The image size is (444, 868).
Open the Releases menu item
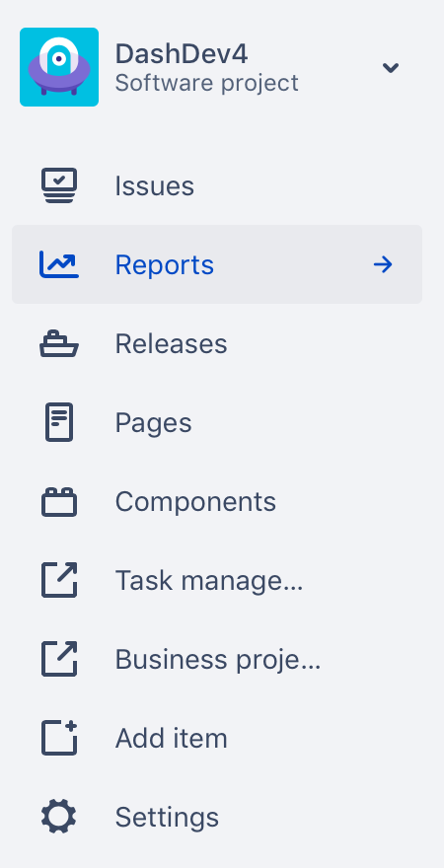(217, 344)
